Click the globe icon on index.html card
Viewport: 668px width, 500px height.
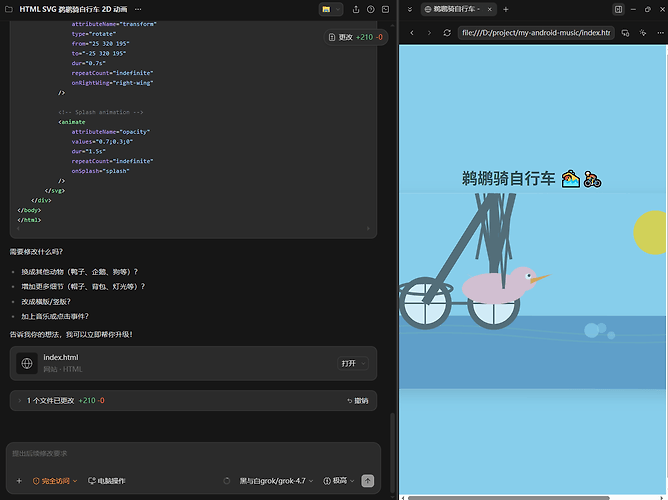(x=27, y=363)
